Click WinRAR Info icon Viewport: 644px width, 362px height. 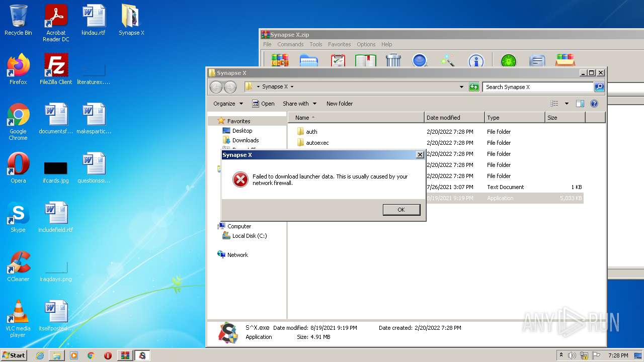(475, 61)
